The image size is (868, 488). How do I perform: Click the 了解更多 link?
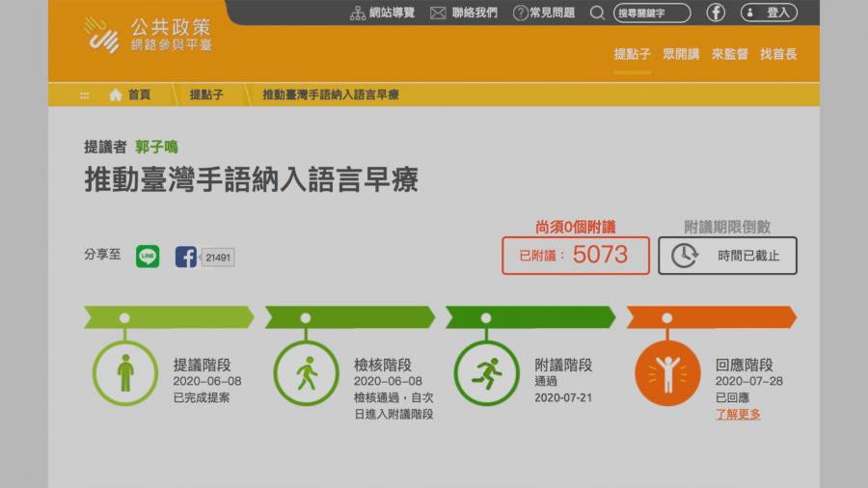click(738, 415)
